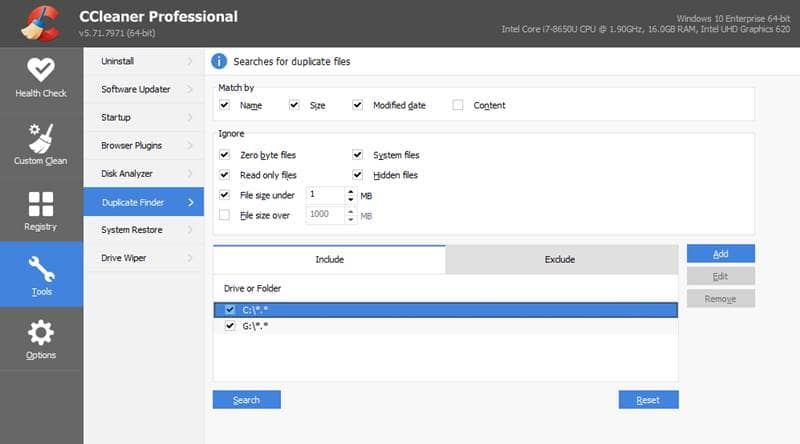Expand Disk Analyzer arrow
Image resolution: width=800 pixels, height=444 pixels.
click(x=190, y=174)
